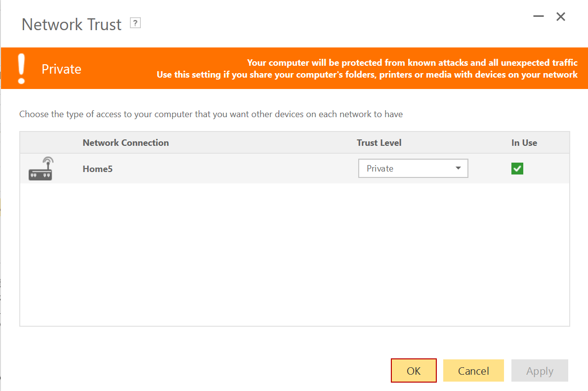Click the Private label in orange banner

pyautogui.click(x=61, y=69)
